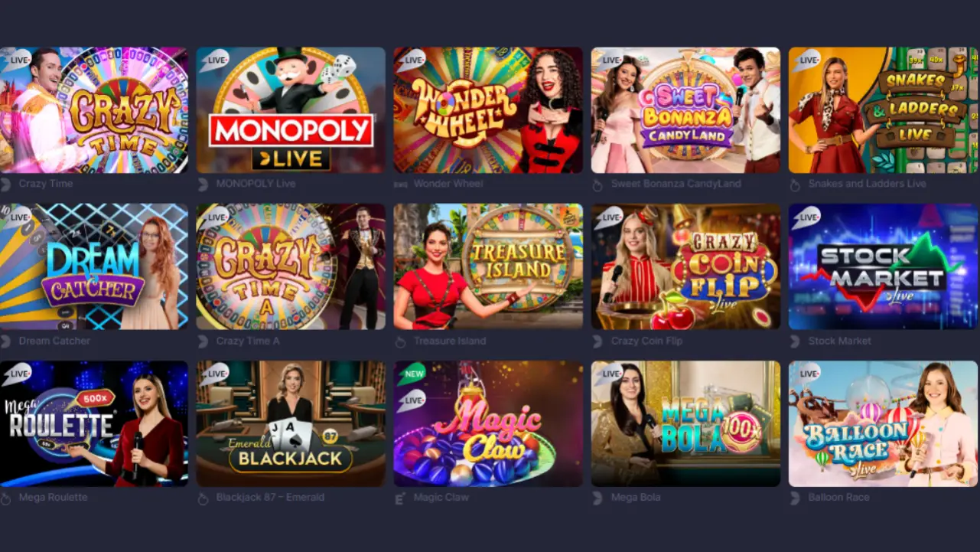980x552 pixels.
Task: Click the provider icon next to Treasure Island
Action: coord(400,341)
